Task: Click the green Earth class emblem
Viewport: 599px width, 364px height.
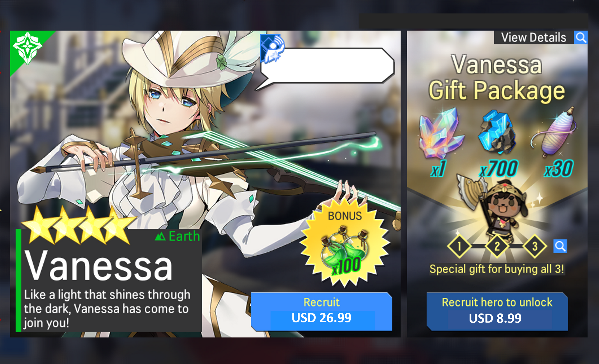Action: (28, 48)
